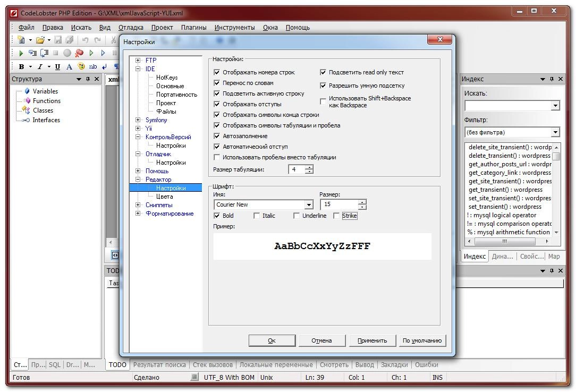Switch to the Результат поиска tab
The image size is (576, 392).
coord(159,365)
